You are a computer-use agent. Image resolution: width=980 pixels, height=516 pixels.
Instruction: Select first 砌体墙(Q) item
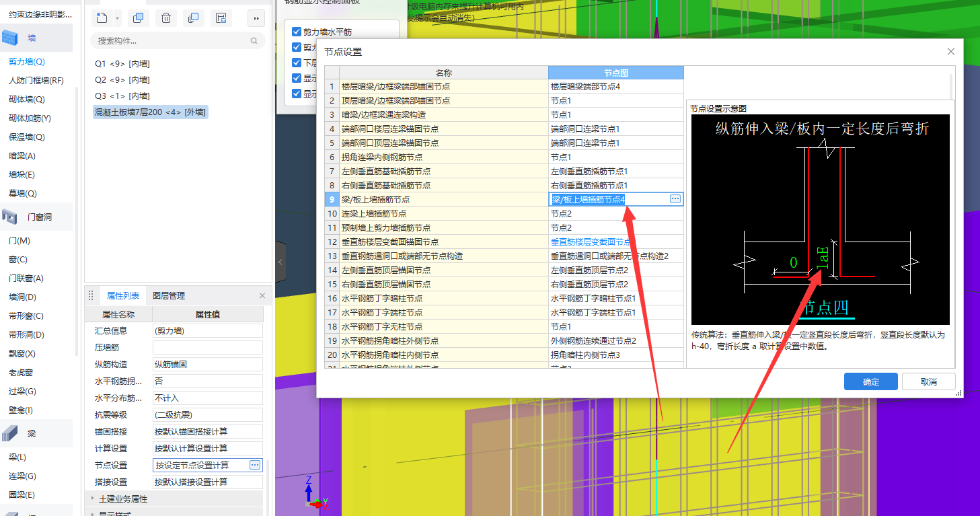point(27,99)
